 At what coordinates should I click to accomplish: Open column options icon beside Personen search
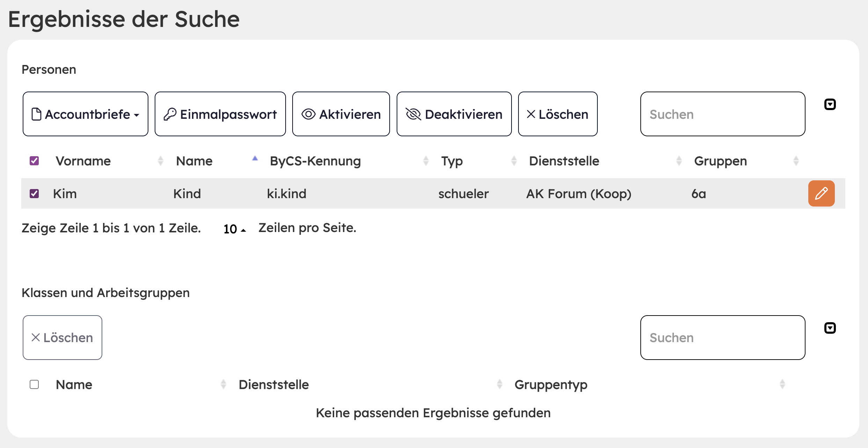pyautogui.click(x=830, y=104)
